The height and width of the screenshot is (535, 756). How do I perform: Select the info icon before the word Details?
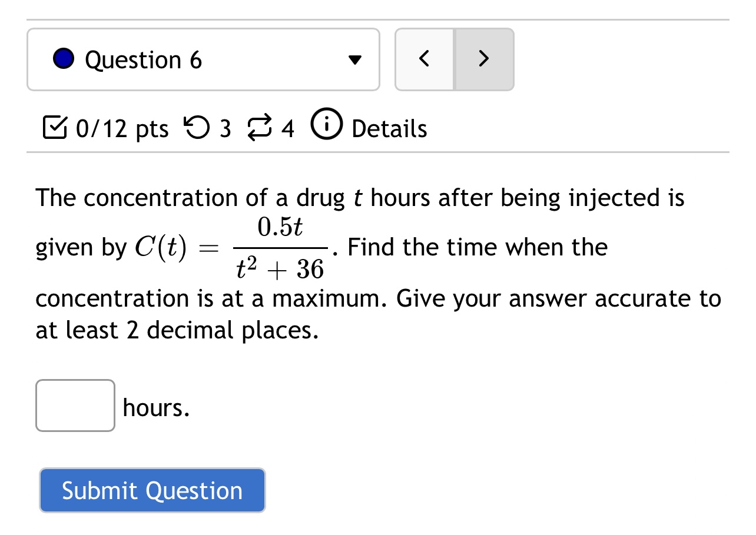point(326,125)
